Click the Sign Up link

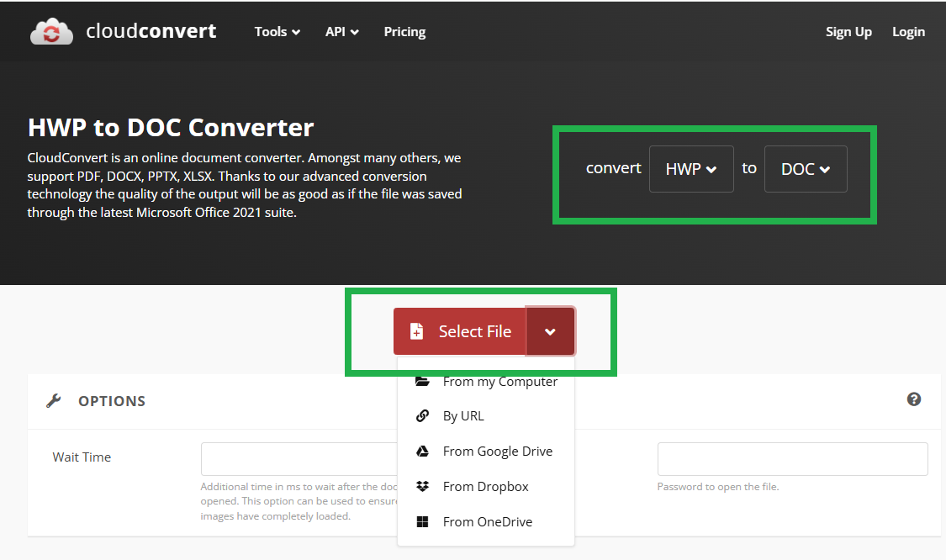coord(848,31)
